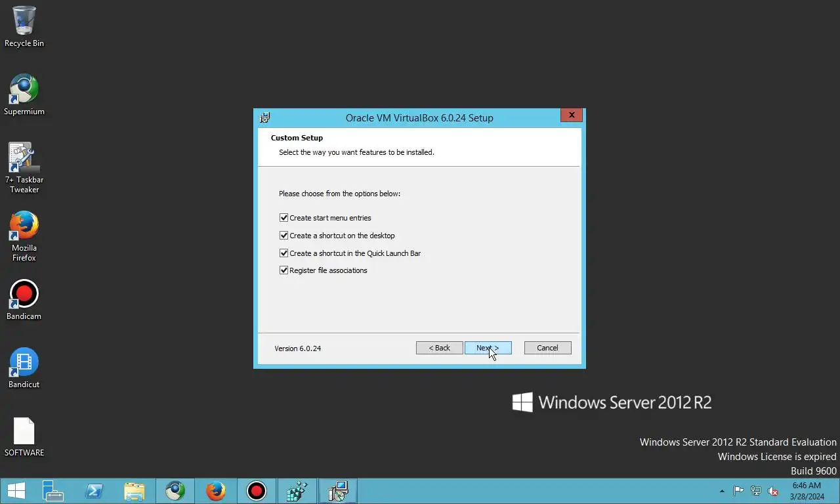The height and width of the screenshot is (504, 840).
Task: Click 'Please choose from the options below:' text
Action: [339, 194]
